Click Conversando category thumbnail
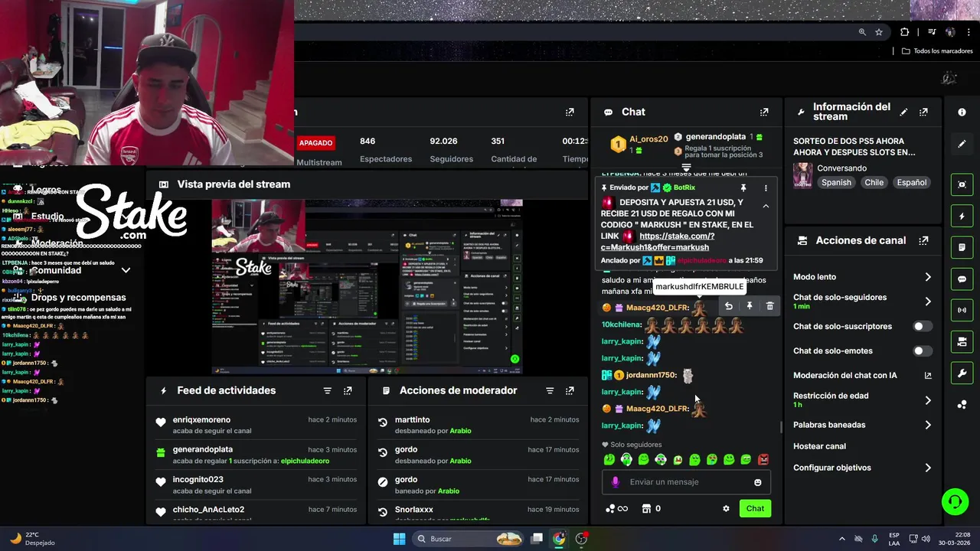The width and height of the screenshot is (980, 551). point(802,174)
